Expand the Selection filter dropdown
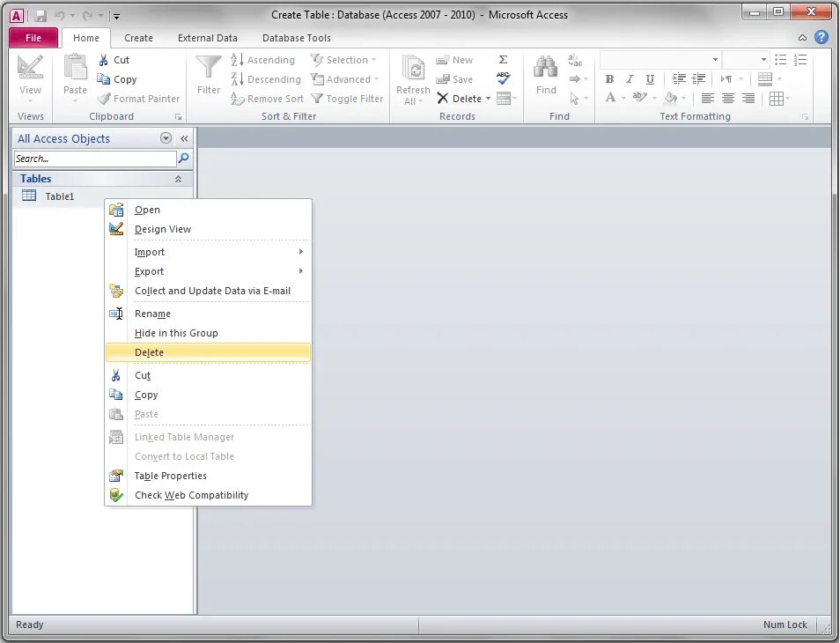The image size is (840, 643). pos(373,60)
